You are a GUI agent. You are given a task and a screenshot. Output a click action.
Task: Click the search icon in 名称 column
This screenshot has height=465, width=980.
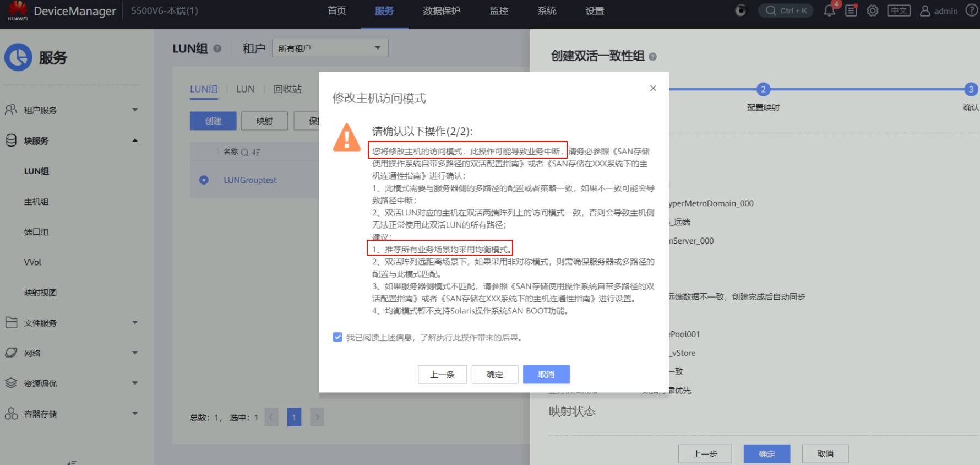pyautogui.click(x=244, y=152)
